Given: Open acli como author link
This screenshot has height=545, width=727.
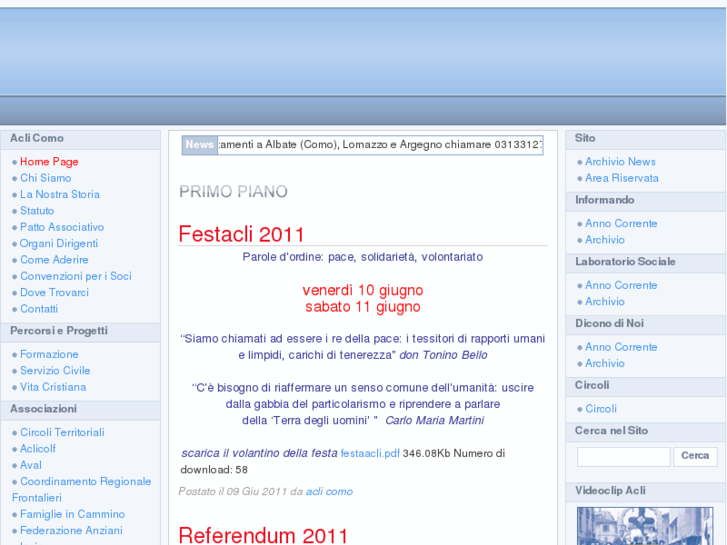Looking at the screenshot, I should tap(329, 492).
